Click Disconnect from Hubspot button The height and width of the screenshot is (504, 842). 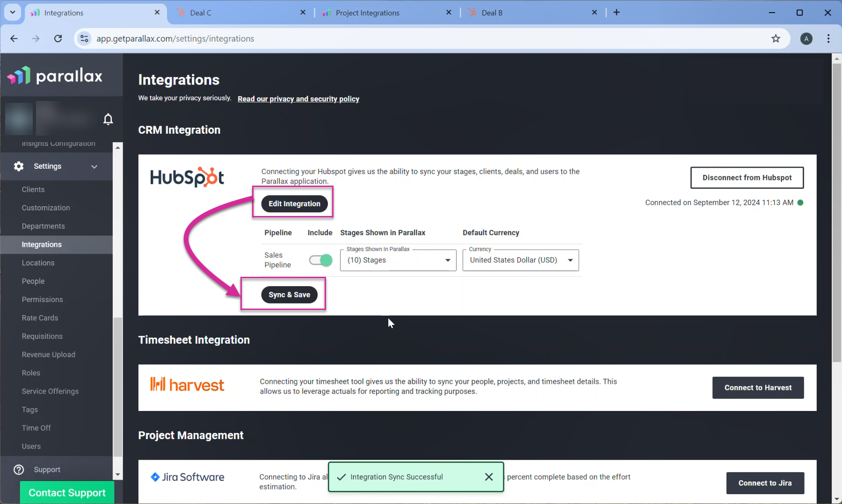[x=747, y=178]
